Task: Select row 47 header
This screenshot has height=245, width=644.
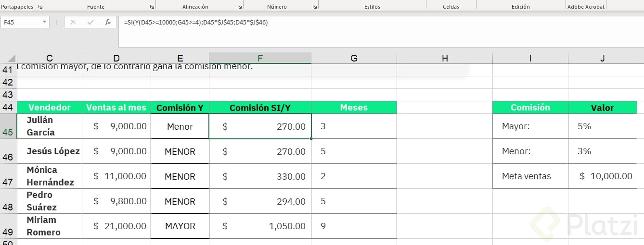Action: point(8,182)
